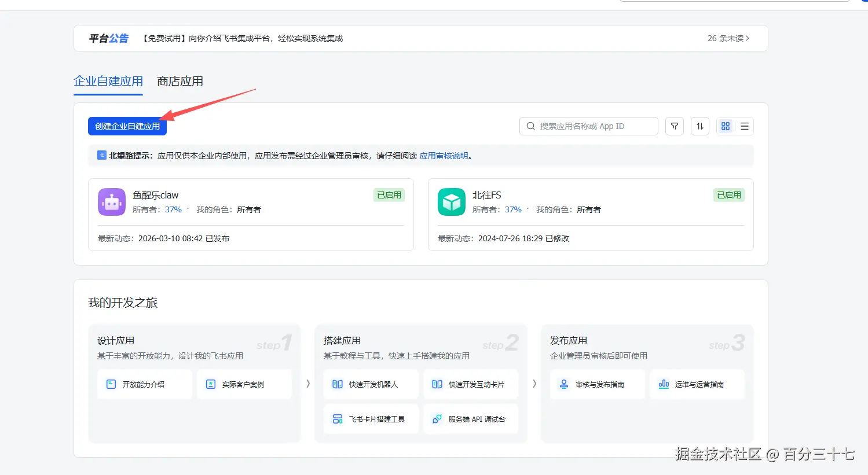Open the 免费试用 platform announcement text
Viewport: 868px width, 475px height.
(242, 38)
